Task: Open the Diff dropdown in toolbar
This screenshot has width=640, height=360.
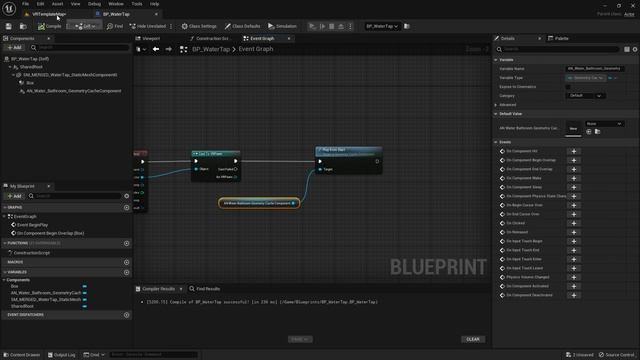Action: click(x=85, y=26)
